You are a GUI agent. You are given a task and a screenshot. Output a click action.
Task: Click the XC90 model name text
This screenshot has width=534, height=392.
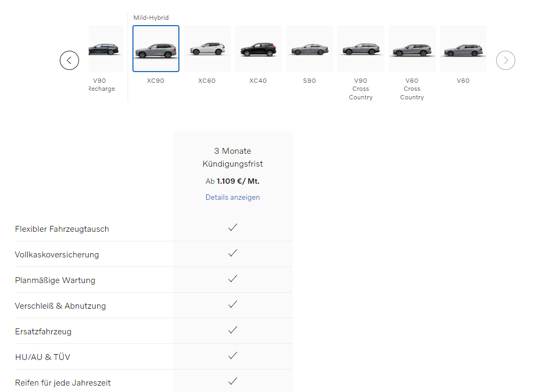point(155,81)
